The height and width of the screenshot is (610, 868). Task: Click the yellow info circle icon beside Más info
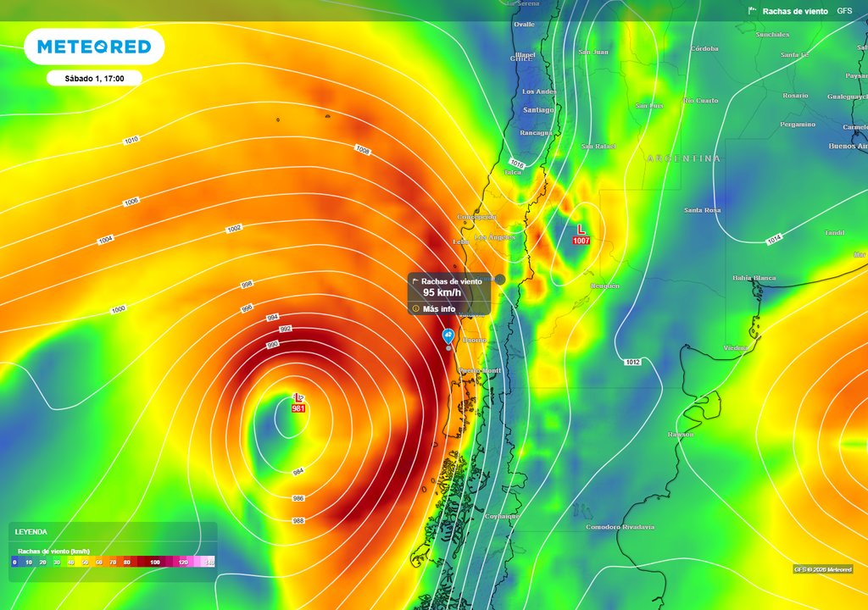click(x=415, y=308)
